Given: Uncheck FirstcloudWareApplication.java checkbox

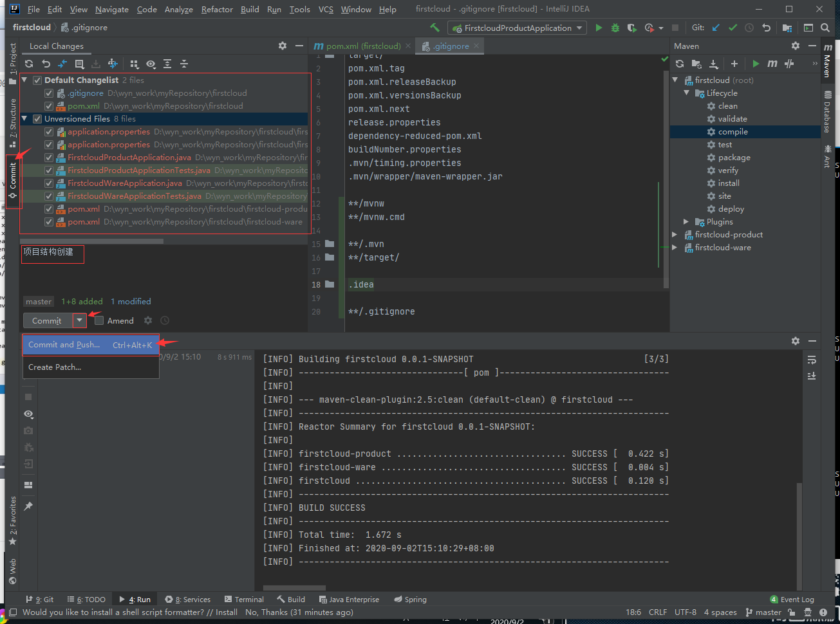Looking at the screenshot, I should (x=49, y=183).
